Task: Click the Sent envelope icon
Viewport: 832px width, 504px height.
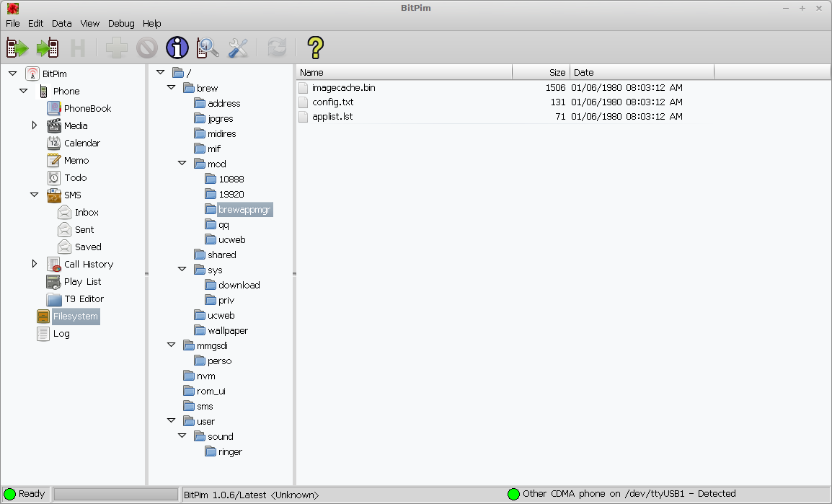Action: [x=64, y=230]
